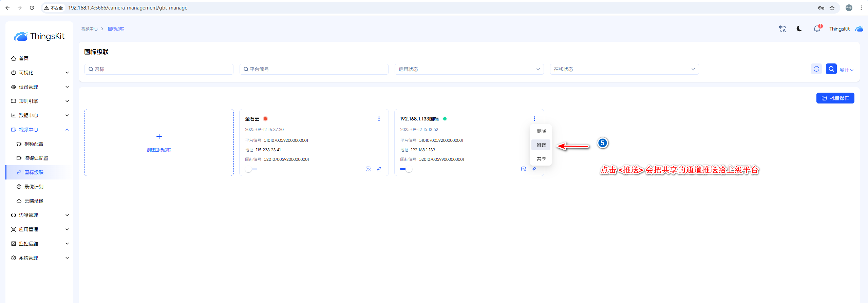
Task: Enable the 萤石云 cascade switch
Action: pos(251,169)
